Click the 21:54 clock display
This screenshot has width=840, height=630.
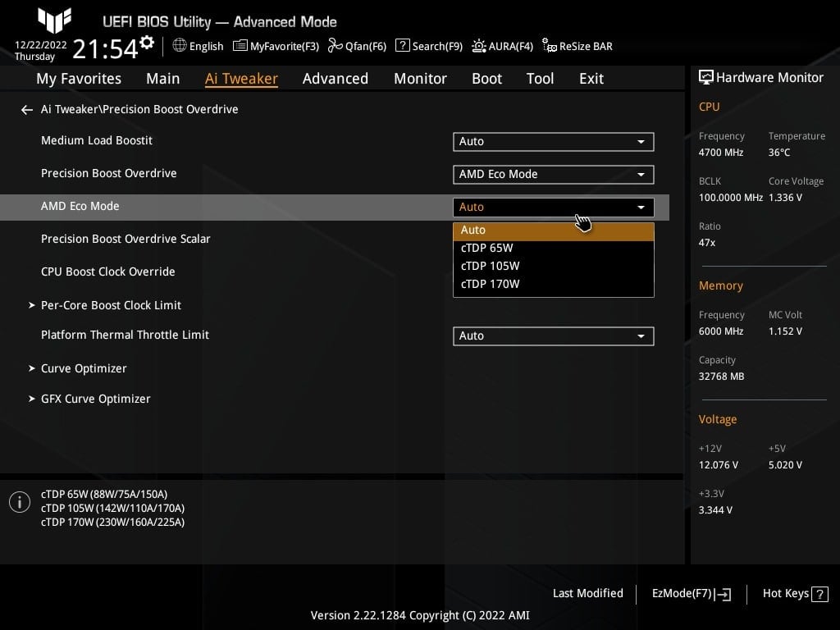(105, 49)
